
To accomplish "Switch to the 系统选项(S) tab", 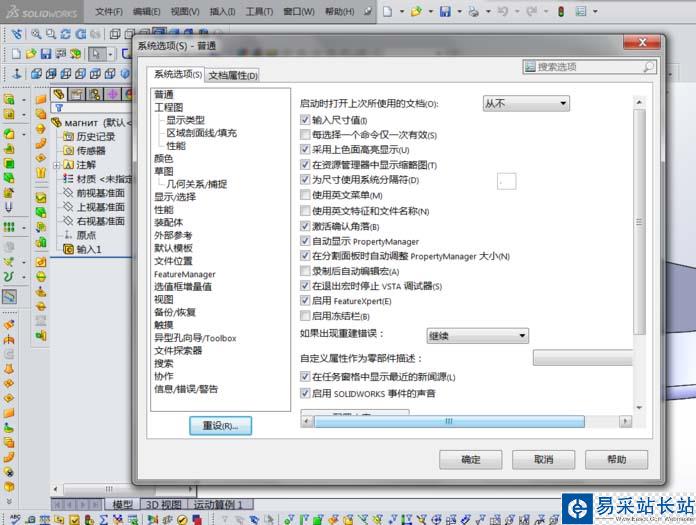I will pyautogui.click(x=178, y=74).
